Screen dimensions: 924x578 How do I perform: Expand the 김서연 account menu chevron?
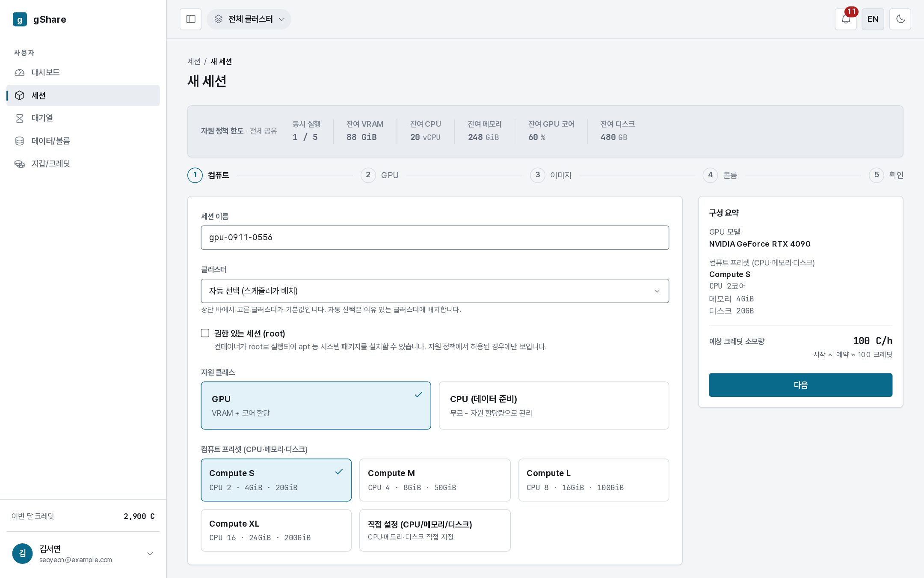[150, 554]
